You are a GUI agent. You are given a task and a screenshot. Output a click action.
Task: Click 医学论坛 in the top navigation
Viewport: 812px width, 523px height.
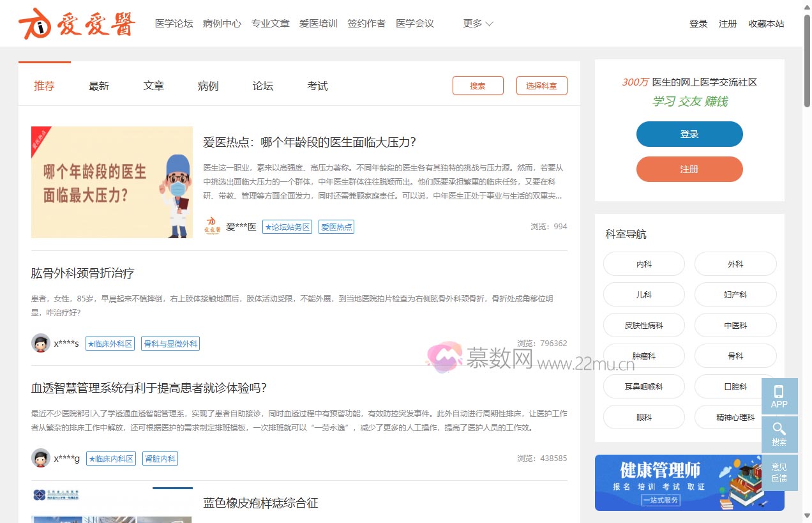click(x=174, y=23)
